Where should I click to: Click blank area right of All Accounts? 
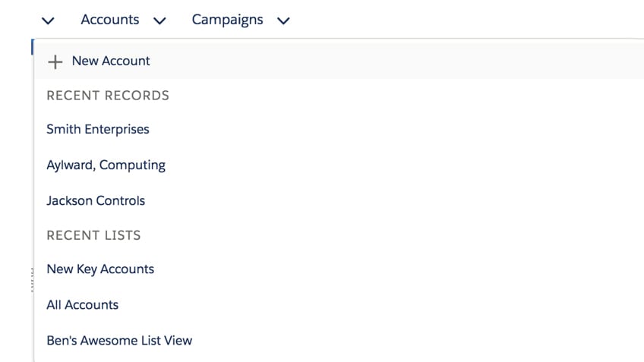click(x=380, y=304)
